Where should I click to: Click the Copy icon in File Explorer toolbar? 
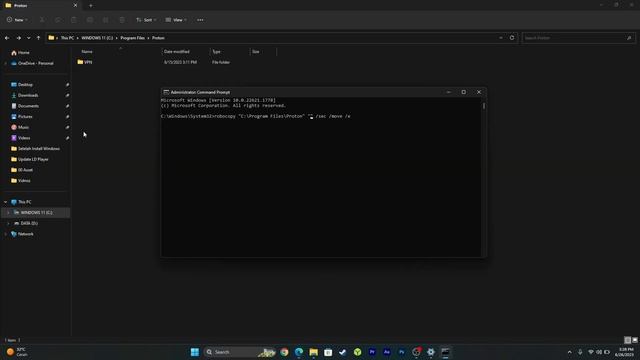58,20
